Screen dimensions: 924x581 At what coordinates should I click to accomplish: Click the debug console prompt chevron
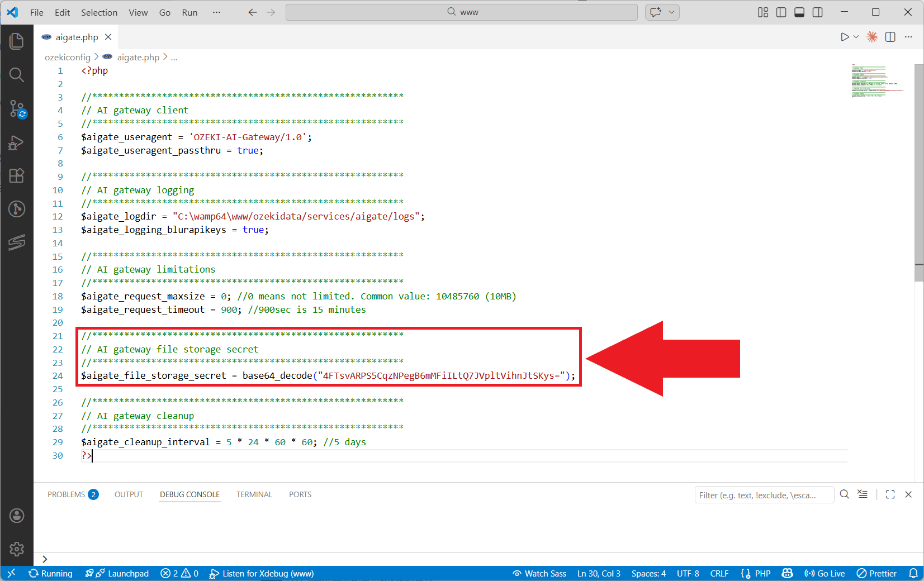45,559
